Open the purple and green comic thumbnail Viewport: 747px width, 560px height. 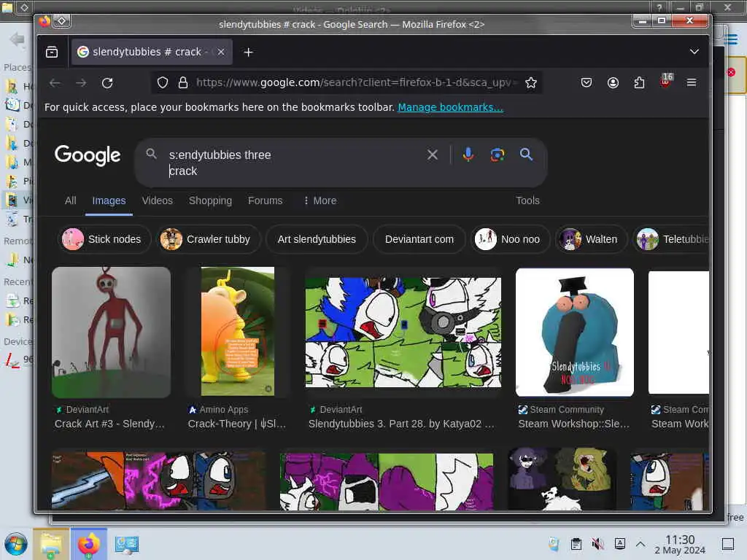[x=387, y=481]
